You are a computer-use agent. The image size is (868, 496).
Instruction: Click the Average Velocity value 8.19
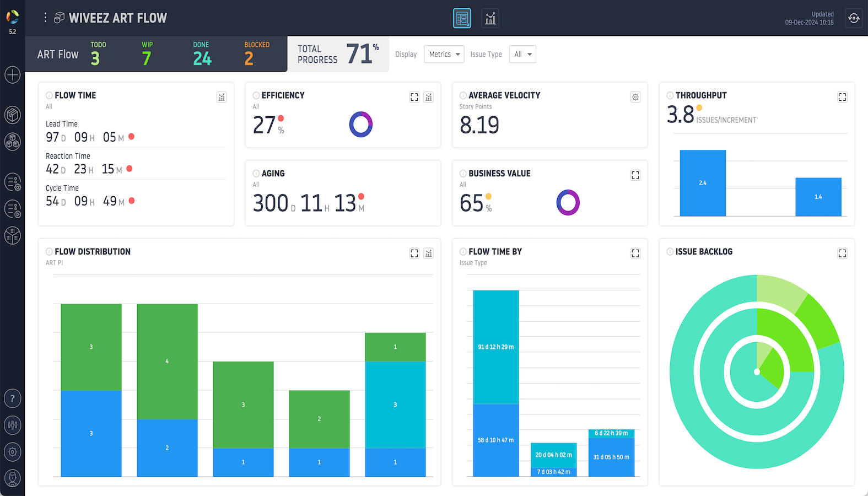pyautogui.click(x=479, y=125)
